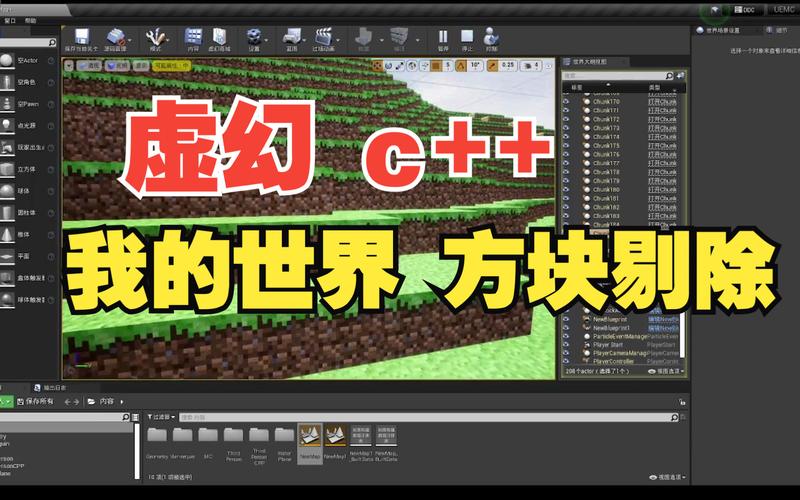The height and width of the screenshot is (500, 800).
Task: Select the Empty Actor placement icon
Action: 7,60
